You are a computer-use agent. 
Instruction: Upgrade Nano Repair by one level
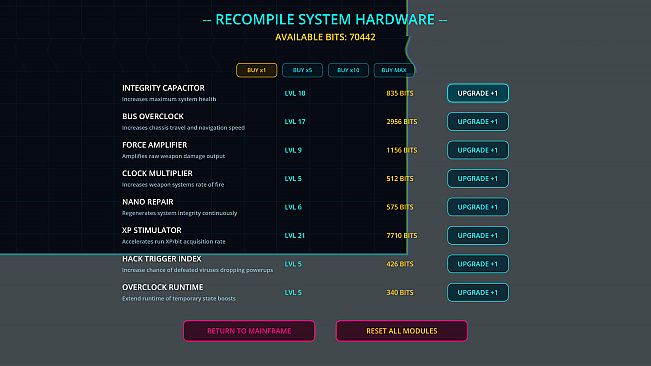pyautogui.click(x=477, y=207)
